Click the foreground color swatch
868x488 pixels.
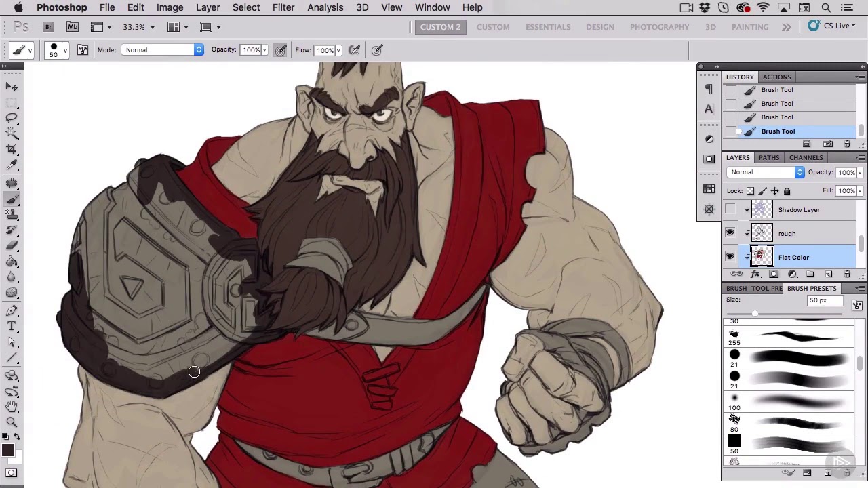(8, 450)
